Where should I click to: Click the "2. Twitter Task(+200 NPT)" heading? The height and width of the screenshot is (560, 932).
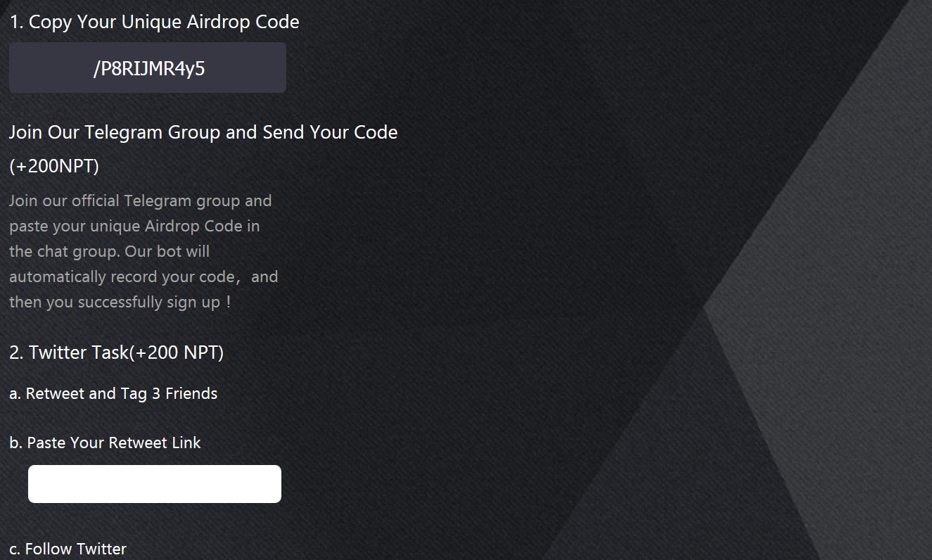tap(116, 352)
